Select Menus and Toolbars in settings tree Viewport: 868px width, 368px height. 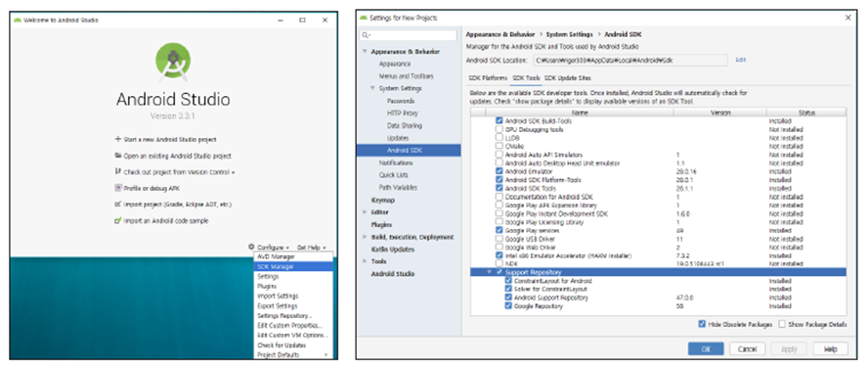pos(407,76)
